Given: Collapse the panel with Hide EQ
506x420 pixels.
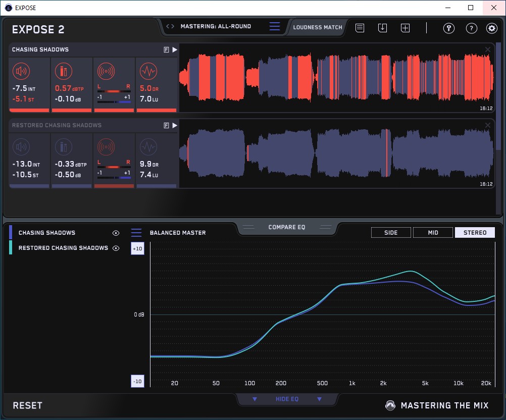Looking at the screenshot, I should point(286,399).
